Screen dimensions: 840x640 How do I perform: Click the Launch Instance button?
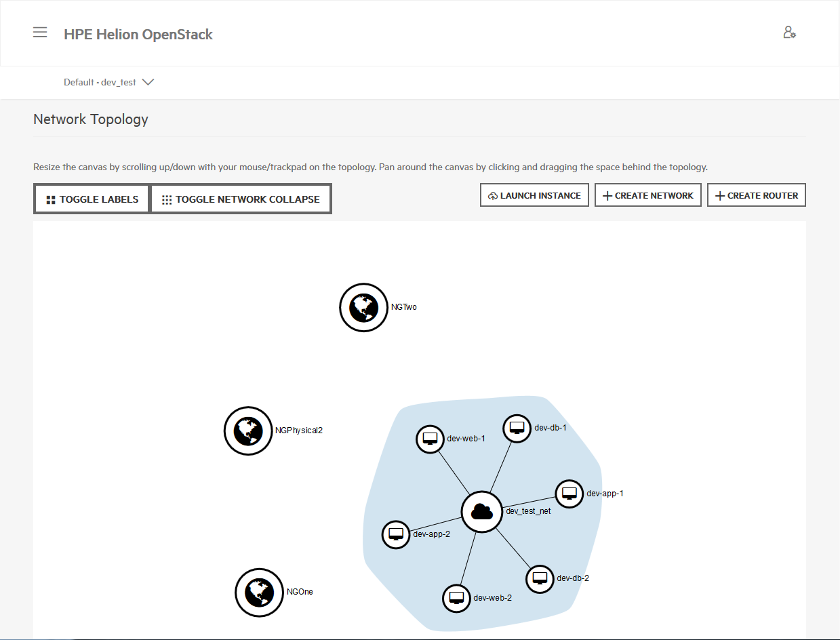(x=534, y=195)
